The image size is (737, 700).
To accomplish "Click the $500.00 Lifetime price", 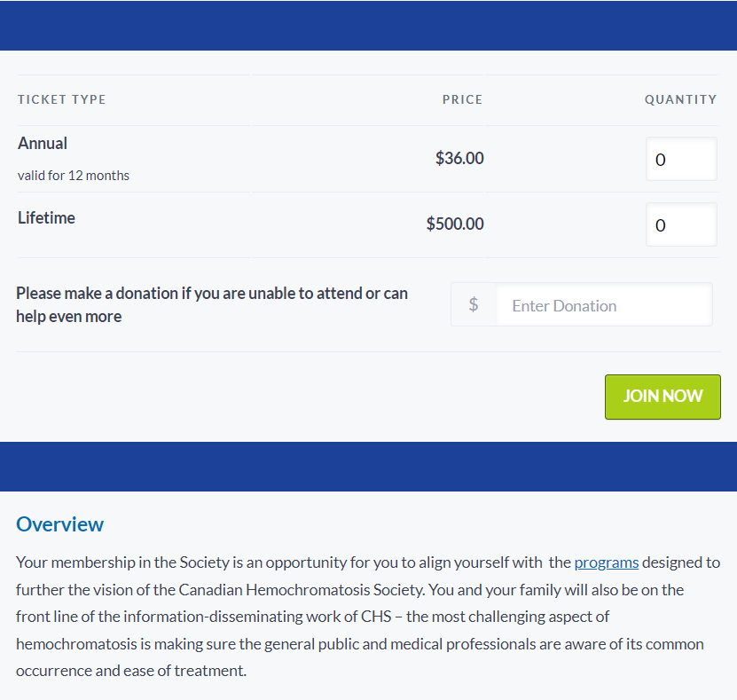I will click(455, 224).
